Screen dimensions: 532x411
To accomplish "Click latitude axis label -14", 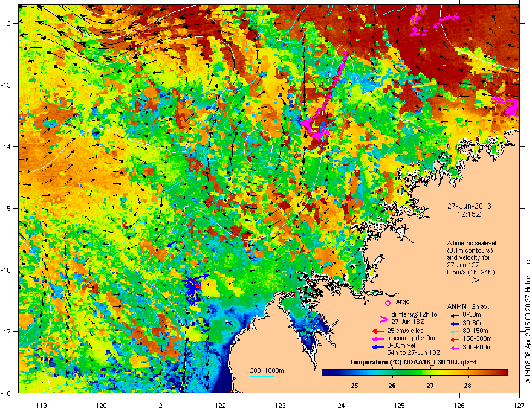I will [x=7, y=147].
